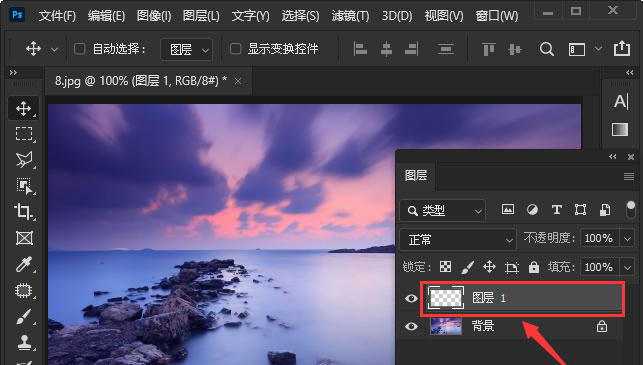Collapse the Layers panel to icons
Image resolution: width=643 pixels, height=365 pixels.
[613, 157]
